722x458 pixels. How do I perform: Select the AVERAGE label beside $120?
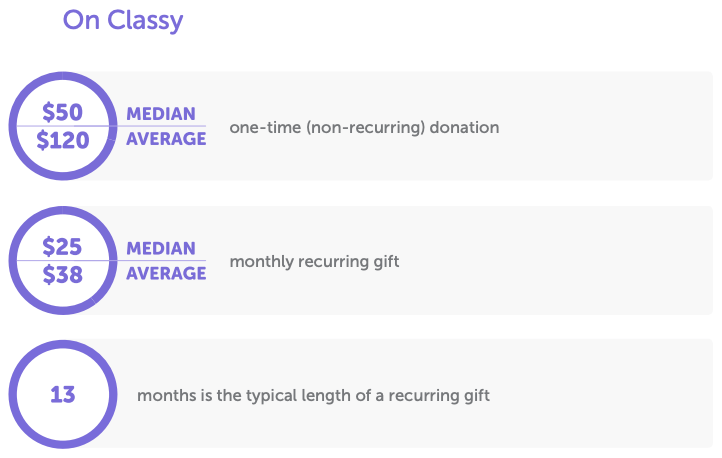166,139
